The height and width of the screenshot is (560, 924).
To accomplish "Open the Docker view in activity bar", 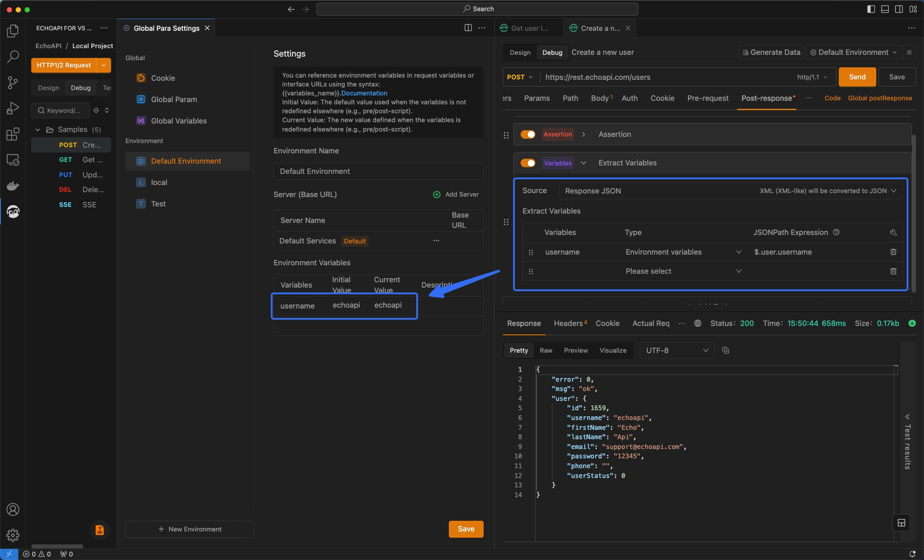I will pyautogui.click(x=13, y=185).
